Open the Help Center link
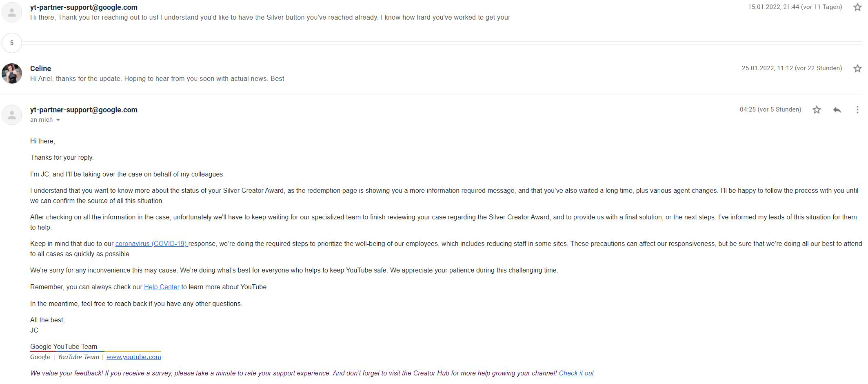Viewport: 868px width, 384px height. pos(162,287)
